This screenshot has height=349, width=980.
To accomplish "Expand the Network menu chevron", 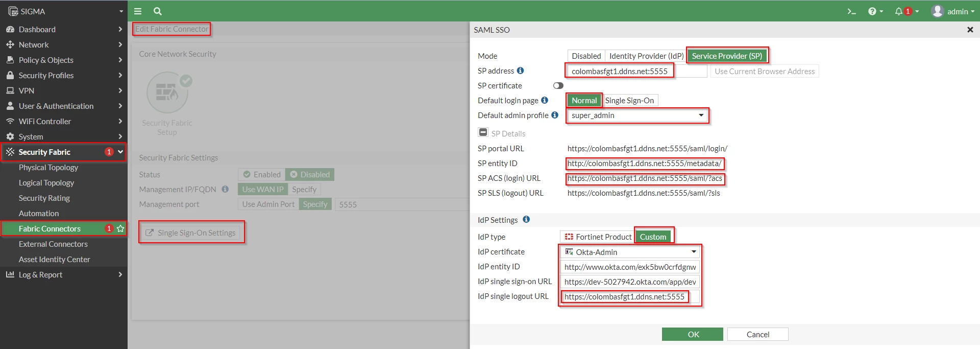I will pos(120,45).
